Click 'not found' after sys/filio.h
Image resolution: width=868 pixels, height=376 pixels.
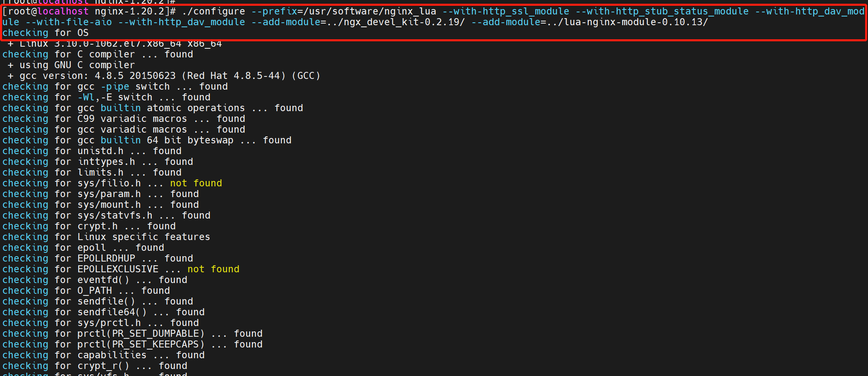pos(196,183)
